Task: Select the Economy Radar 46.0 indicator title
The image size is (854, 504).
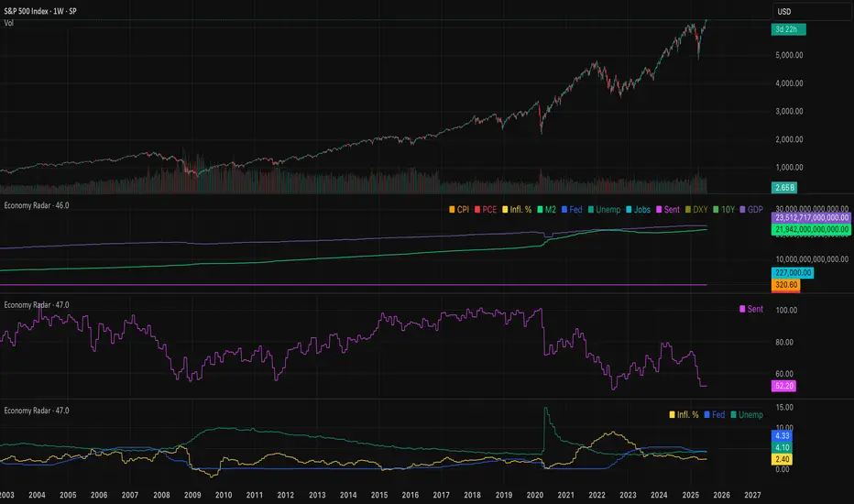Action: pyautogui.click(x=37, y=205)
